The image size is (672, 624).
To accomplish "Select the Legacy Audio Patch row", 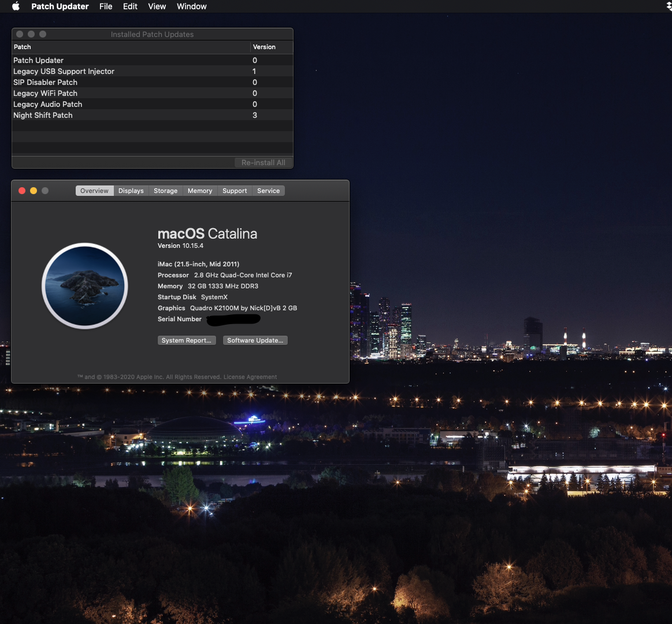I will coord(153,104).
